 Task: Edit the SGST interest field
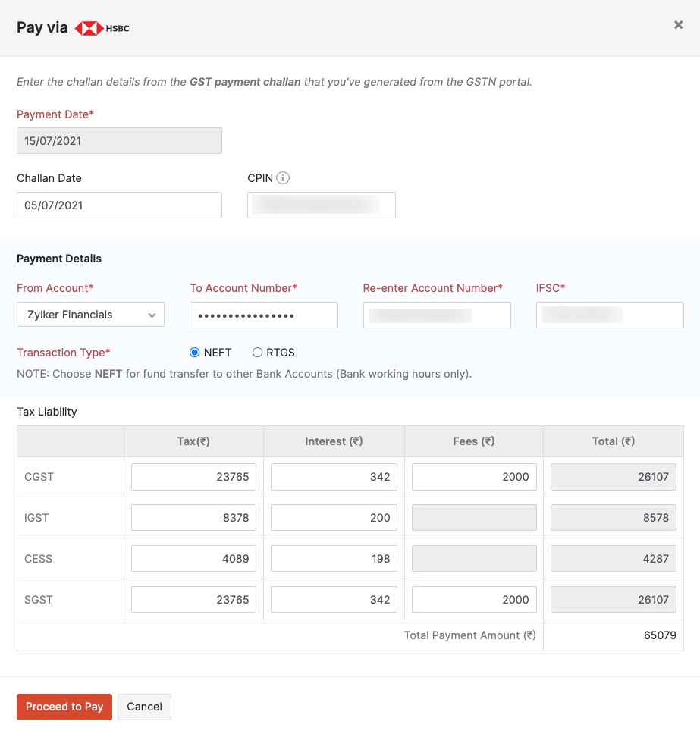pyautogui.click(x=334, y=600)
